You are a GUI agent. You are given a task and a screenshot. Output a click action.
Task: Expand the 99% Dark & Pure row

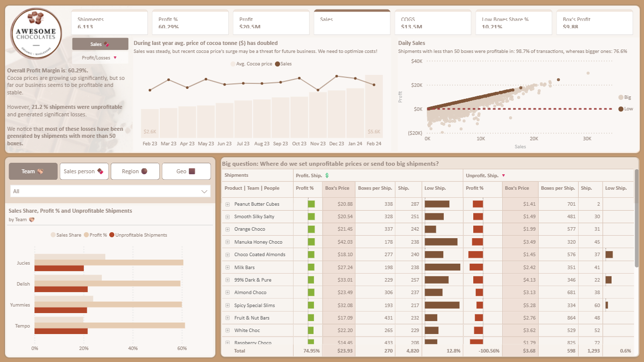click(228, 280)
